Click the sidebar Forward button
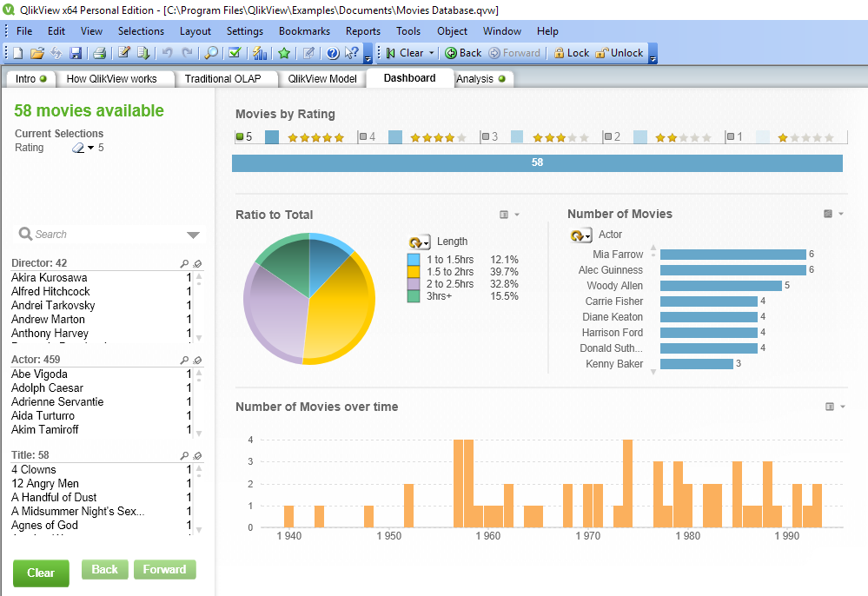 [x=164, y=569]
